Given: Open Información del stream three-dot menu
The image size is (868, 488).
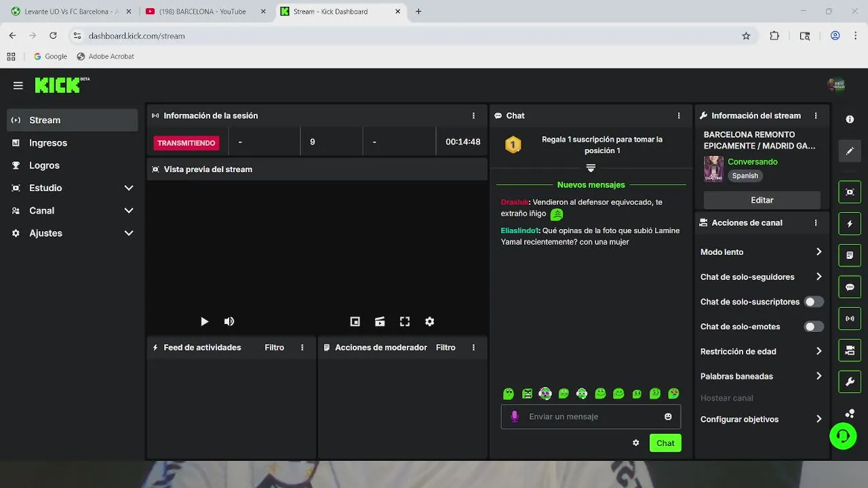Looking at the screenshot, I should pos(816,116).
